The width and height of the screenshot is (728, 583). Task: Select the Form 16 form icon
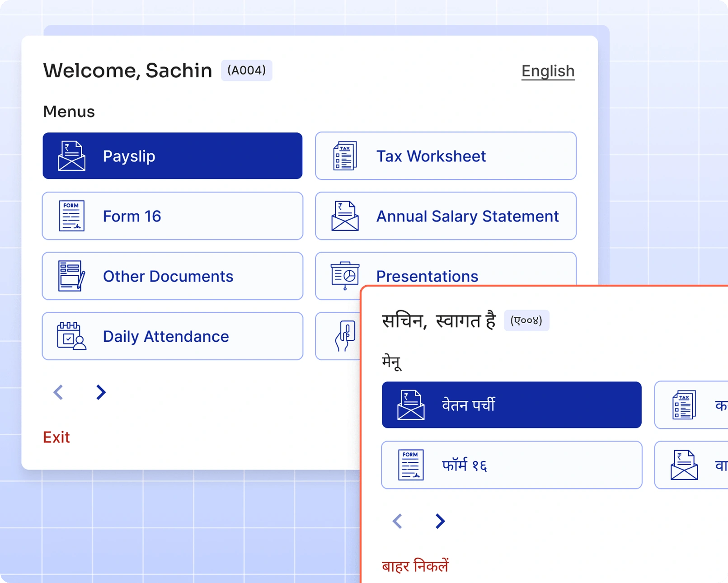click(x=71, y=216)
